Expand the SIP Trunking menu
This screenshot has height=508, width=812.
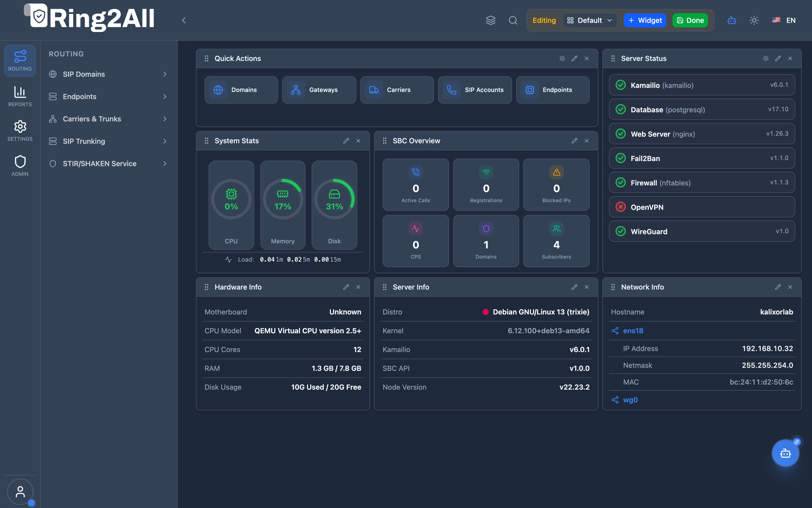pyautogui.click(x=108, y=141)
